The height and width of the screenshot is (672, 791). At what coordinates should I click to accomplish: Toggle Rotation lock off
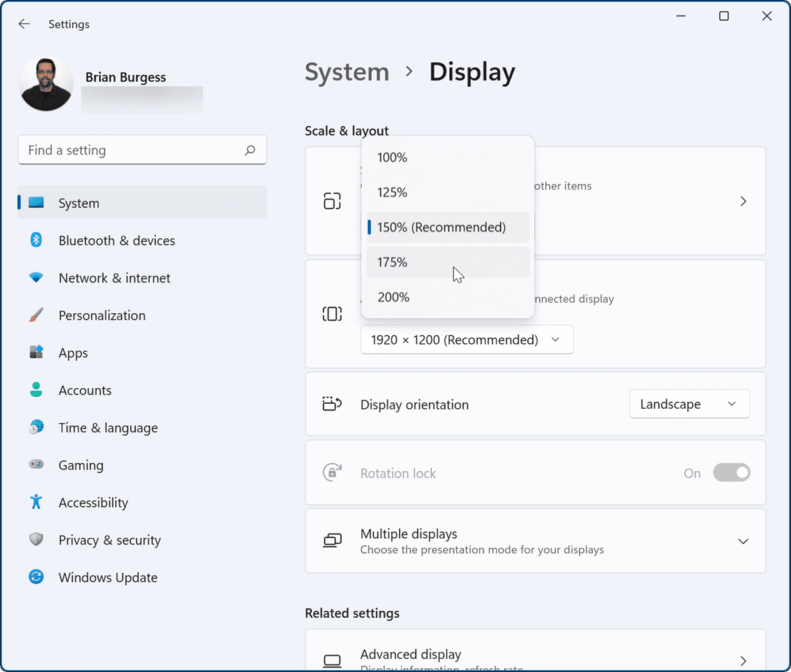(x=732, y=473)
